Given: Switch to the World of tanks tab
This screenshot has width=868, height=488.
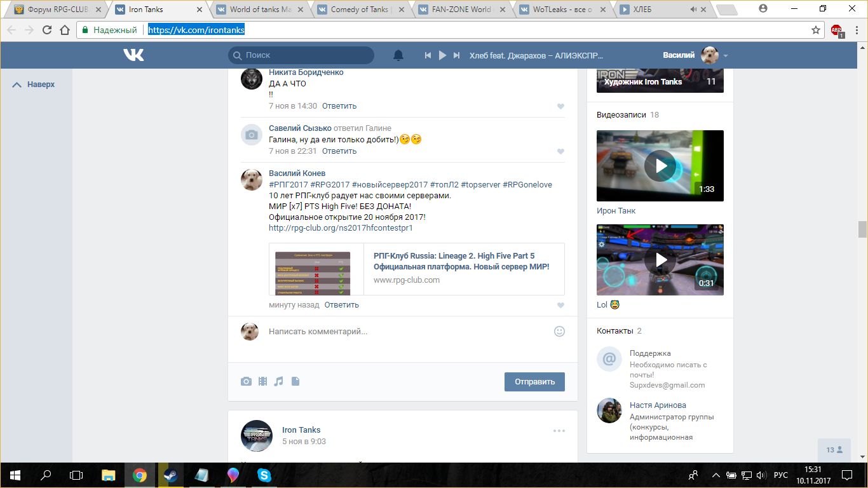Looking at the screenshot, I should tap(261, 10).
